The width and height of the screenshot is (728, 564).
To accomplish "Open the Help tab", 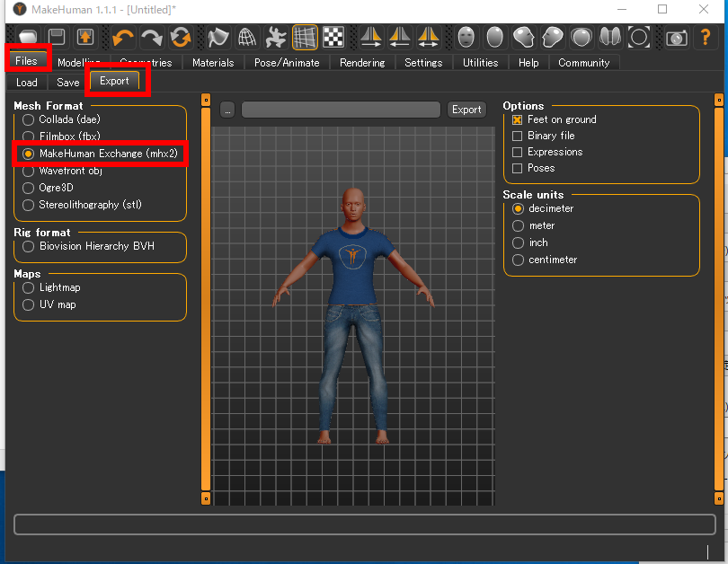I will 528,63.
